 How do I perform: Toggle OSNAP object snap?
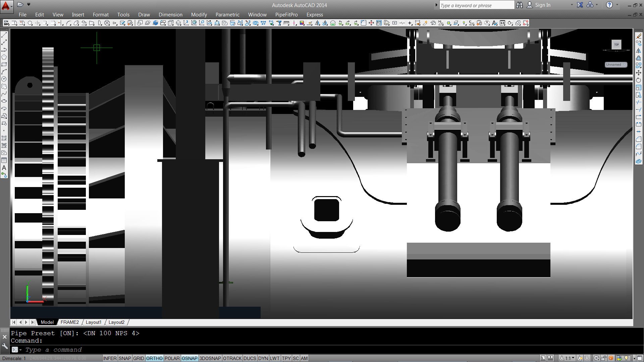[190, 358]
